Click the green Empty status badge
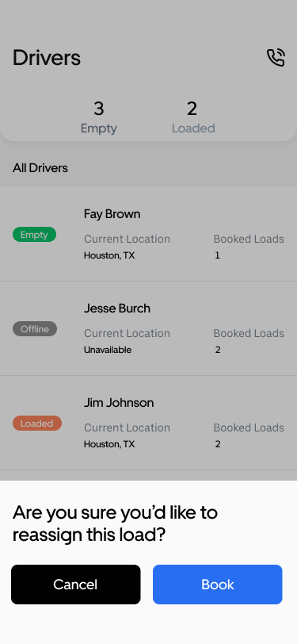 click(35, 235)
